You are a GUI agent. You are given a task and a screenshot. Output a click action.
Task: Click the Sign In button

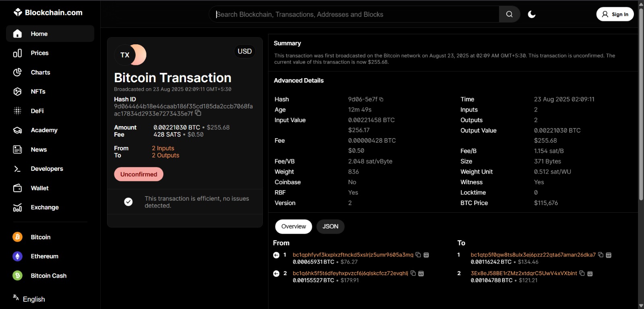point(615,14)
